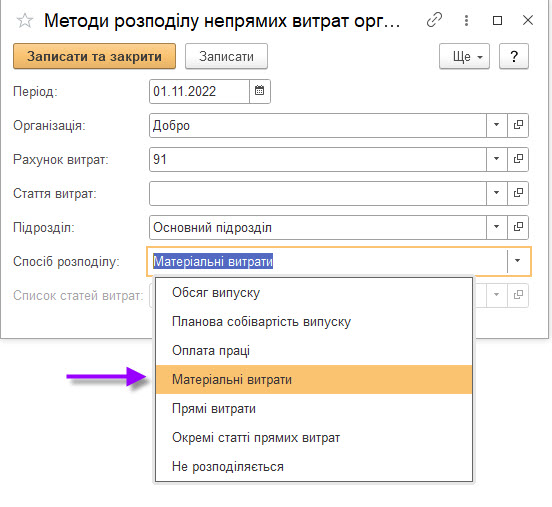Save with the Записати button
This screenshot has height=507, width=552.
[x=226, y=56]
